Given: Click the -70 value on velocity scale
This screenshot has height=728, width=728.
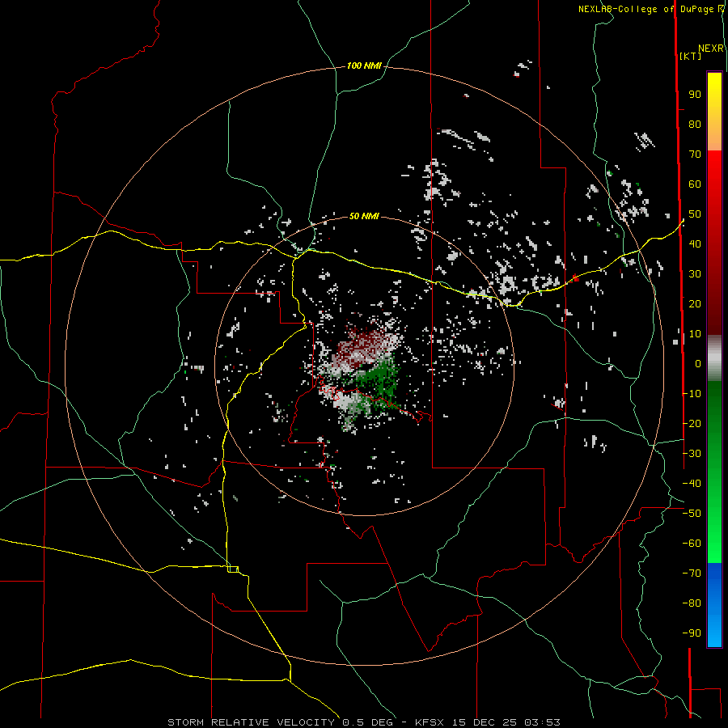Looking at the screenshot, I should coord(692,573).
